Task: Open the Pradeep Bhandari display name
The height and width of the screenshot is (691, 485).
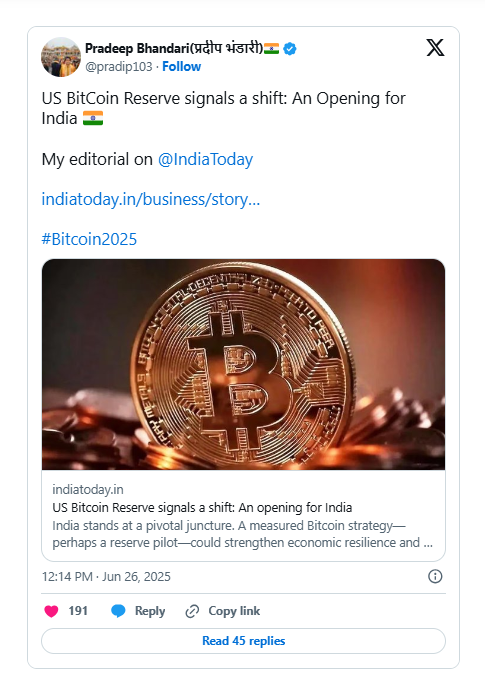Action: point(174,48)
